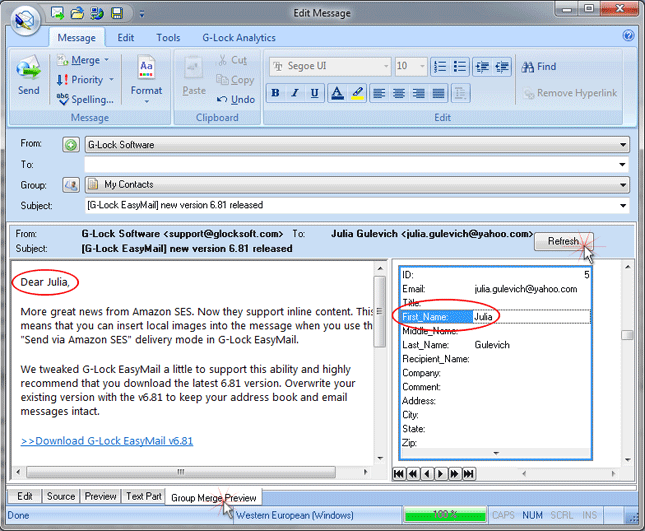The image size is (645, 531).
Task: Toggle italic formatting
Action: 295,93
